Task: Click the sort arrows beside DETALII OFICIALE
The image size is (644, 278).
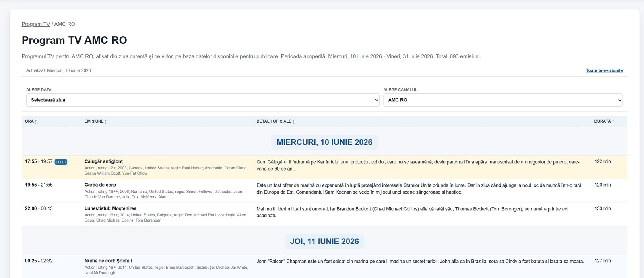Action: pos(293,121)
